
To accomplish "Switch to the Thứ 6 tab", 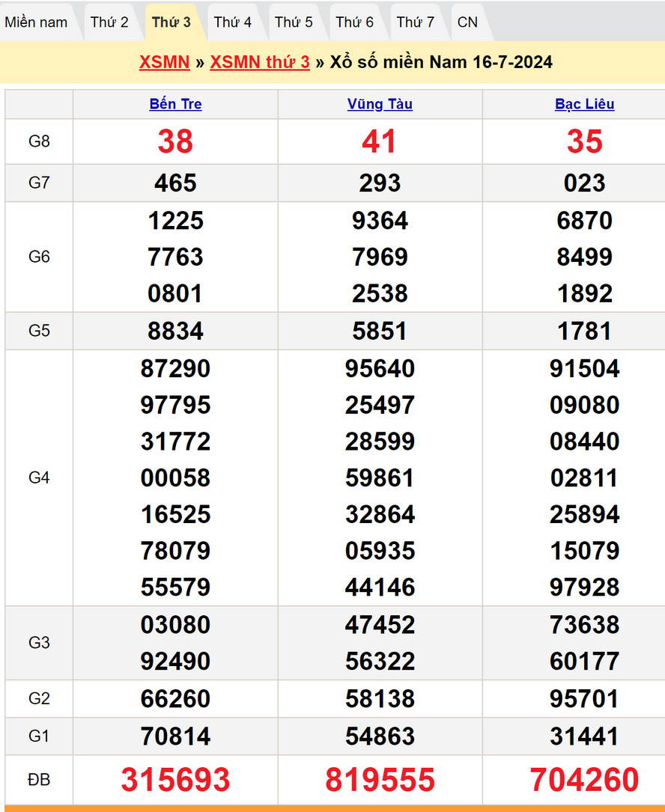I will click(354, 22).
